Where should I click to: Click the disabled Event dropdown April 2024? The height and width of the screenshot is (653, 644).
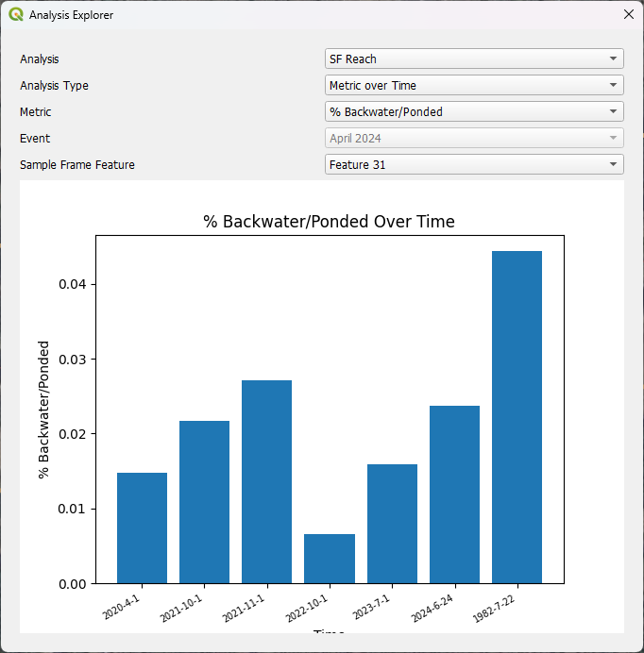474,138
